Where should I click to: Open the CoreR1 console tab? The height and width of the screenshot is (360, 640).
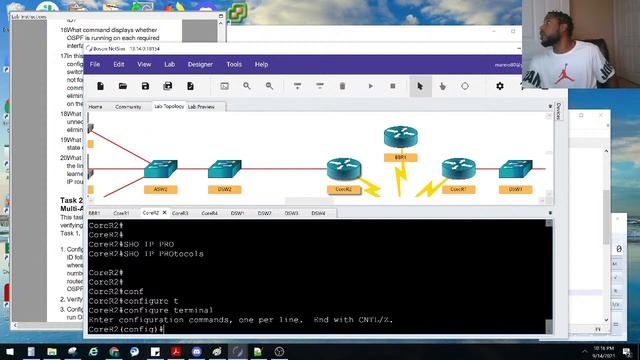pyautogui.click(x=121, y=213)
